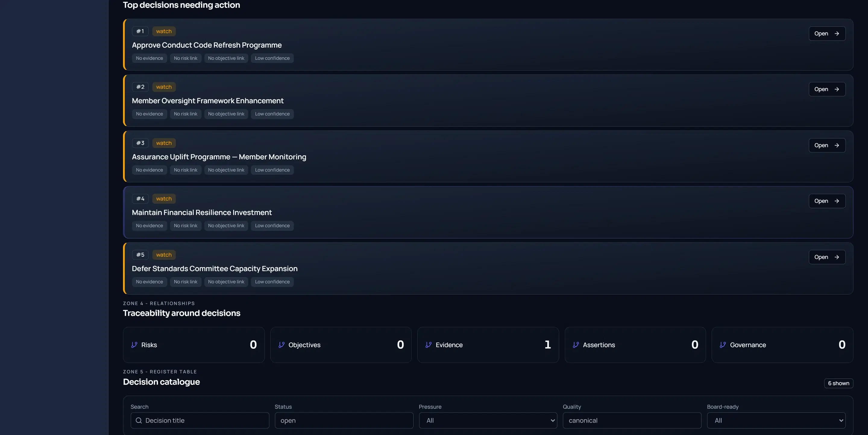Focus the Decision title search field

200,420
